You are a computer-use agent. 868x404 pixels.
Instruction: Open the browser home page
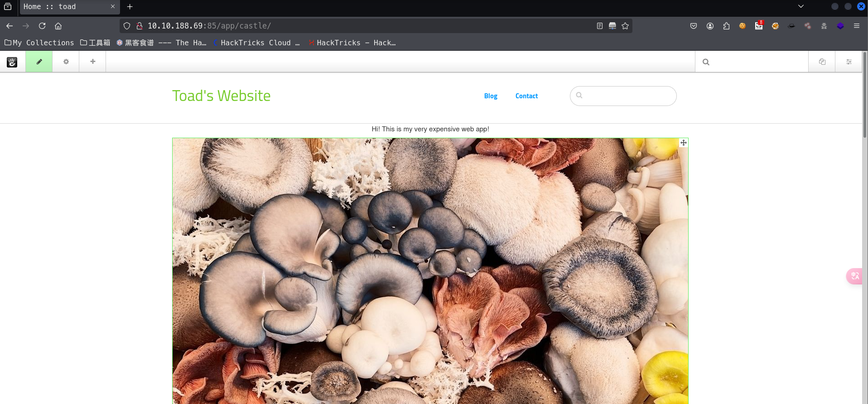click(x=58, y=26)
